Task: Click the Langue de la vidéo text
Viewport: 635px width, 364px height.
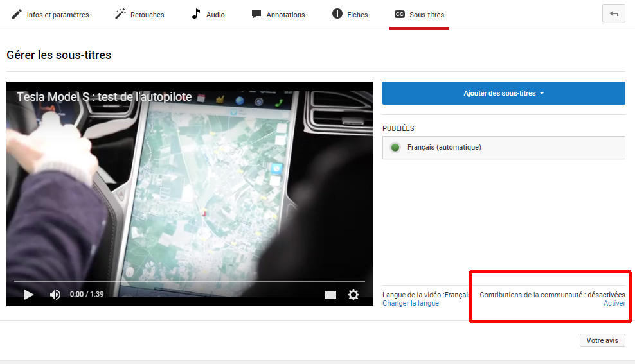Action: point(425,295)
